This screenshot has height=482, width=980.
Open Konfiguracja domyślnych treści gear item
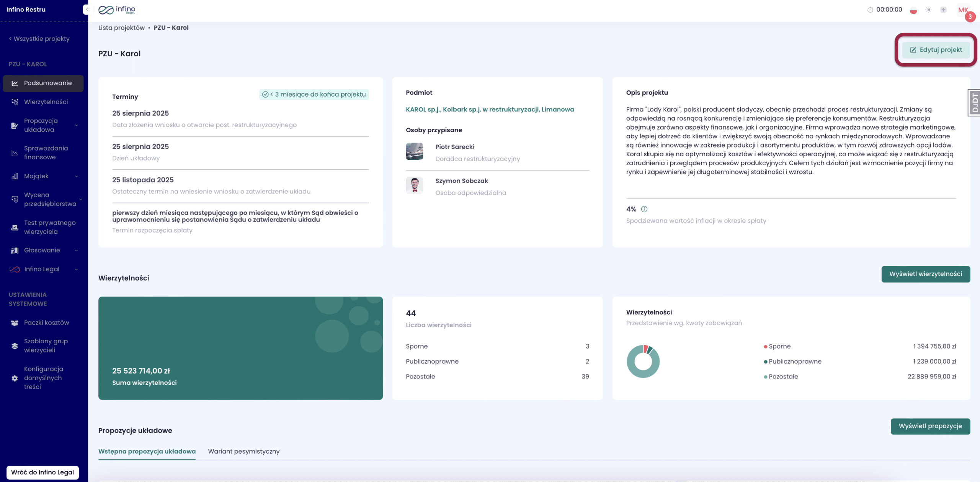click(15, 378)
